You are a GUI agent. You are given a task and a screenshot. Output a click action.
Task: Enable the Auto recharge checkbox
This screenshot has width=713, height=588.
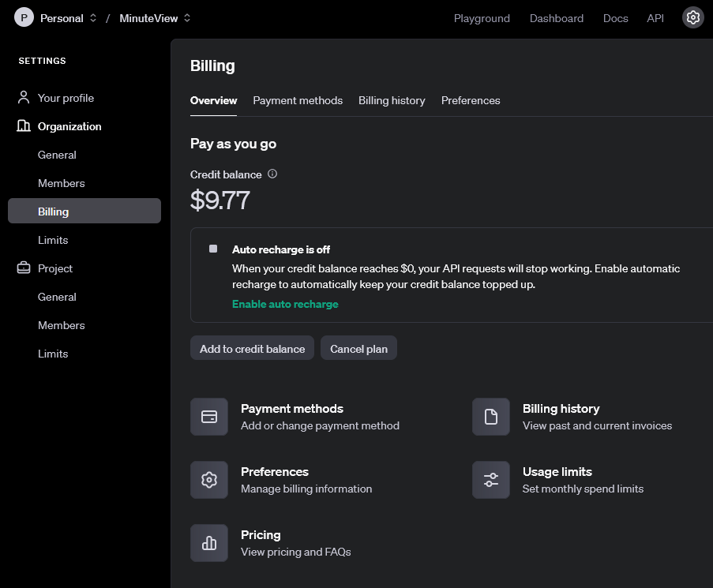pos(212,248)
